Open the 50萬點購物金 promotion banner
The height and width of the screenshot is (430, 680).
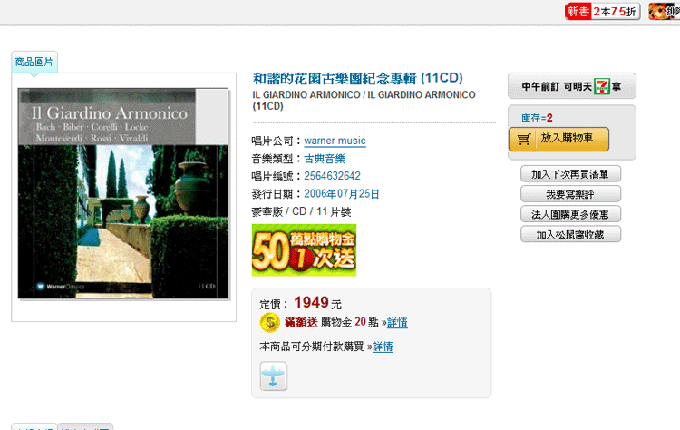[x=304, y=250]
